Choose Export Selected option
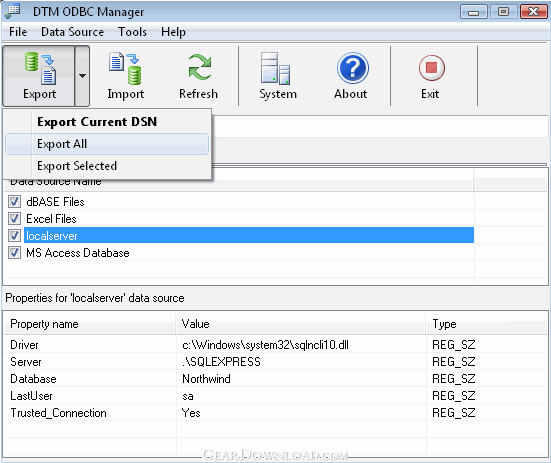Image resolution: width=551 pixels, height=463 pixels. pyautogui.click(x=77, y=166)
